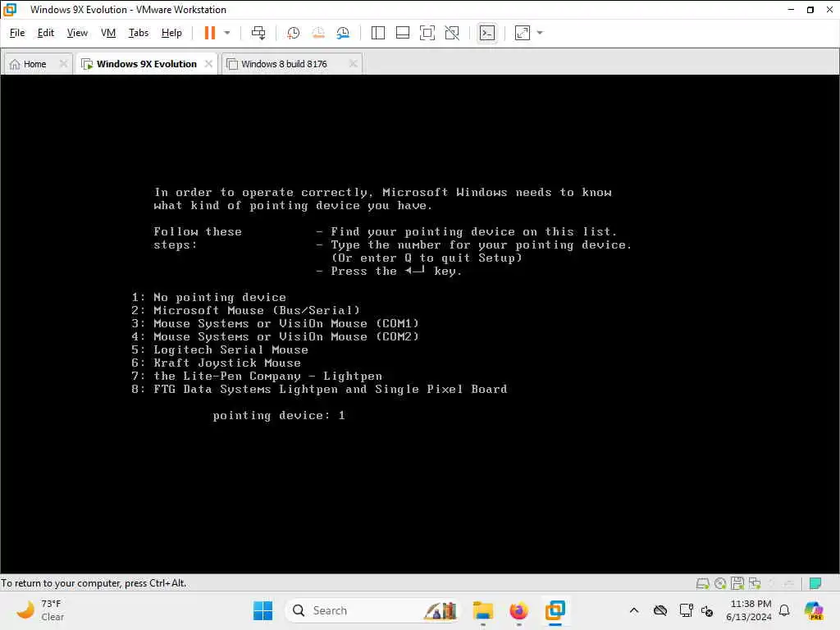
Task: Switch to Unity mode icon
Action: tap(452, 33)
